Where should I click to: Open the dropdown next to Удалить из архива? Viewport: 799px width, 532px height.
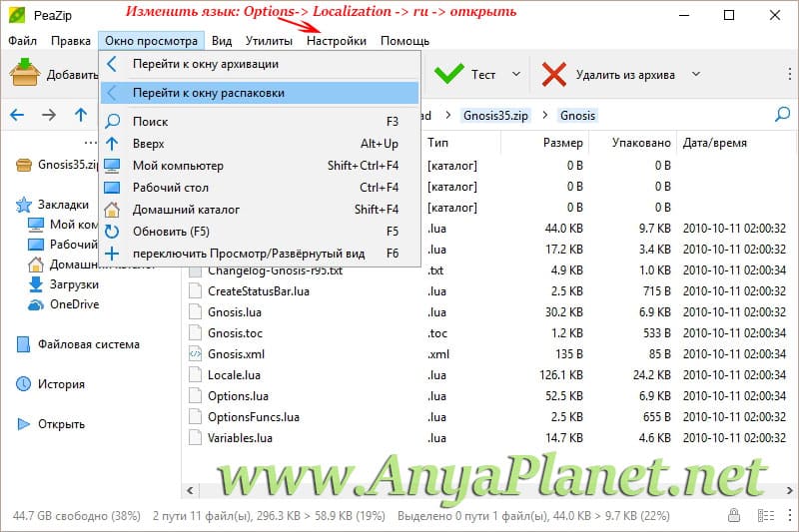696,74
